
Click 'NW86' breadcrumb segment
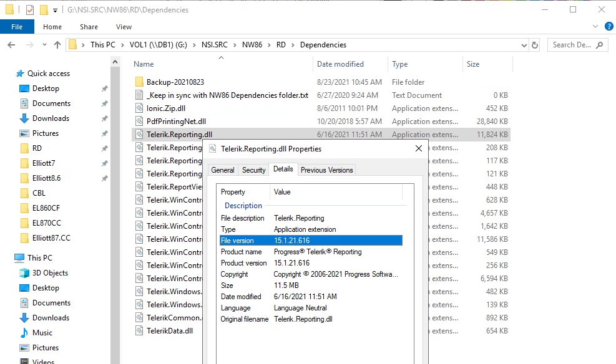coord(252,45)
